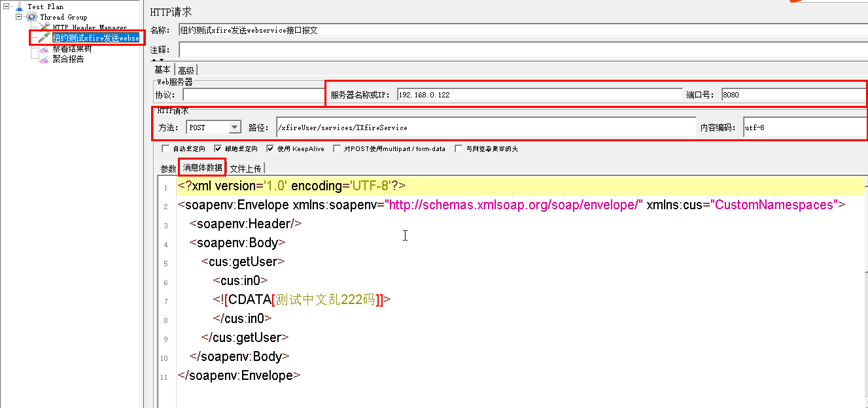Enable the 自动重定向 checkbox

[165, 148]
